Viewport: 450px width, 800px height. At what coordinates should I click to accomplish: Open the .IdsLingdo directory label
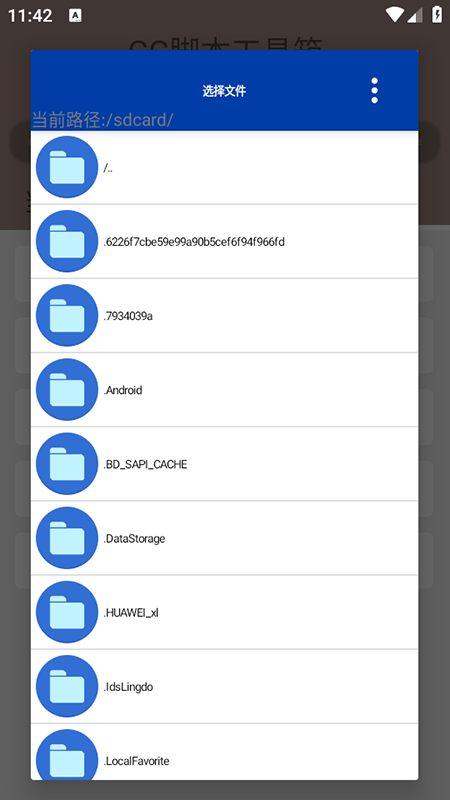[x=128, y=687]
